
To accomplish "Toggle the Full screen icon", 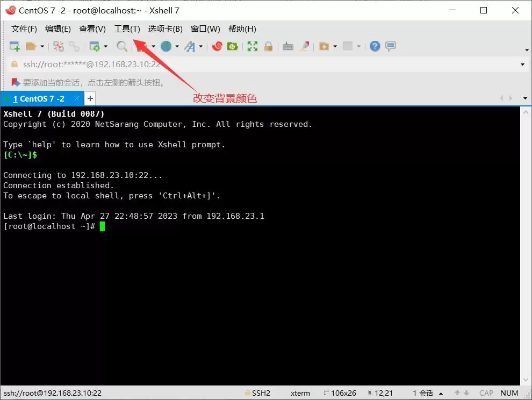I will point(253,46).
